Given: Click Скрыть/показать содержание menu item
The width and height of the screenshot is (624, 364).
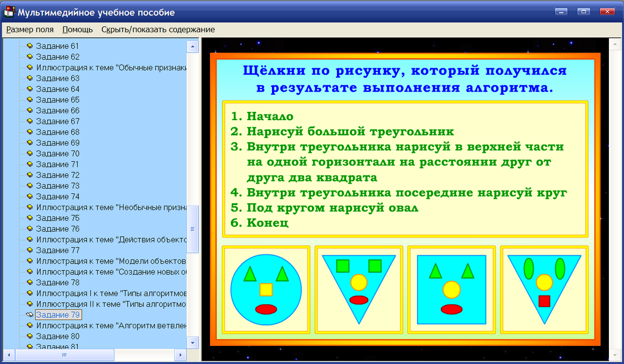Looking at the screenshot, I should pos(158,30).
